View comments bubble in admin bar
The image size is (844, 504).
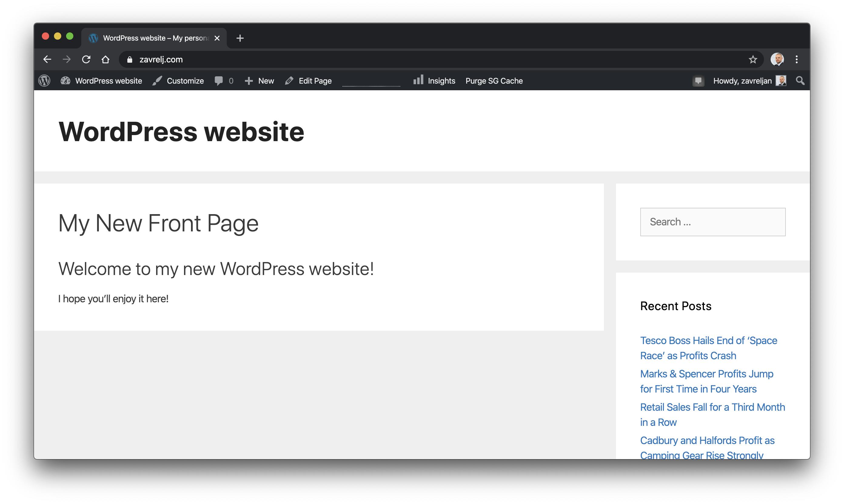(x=224, y=81)
